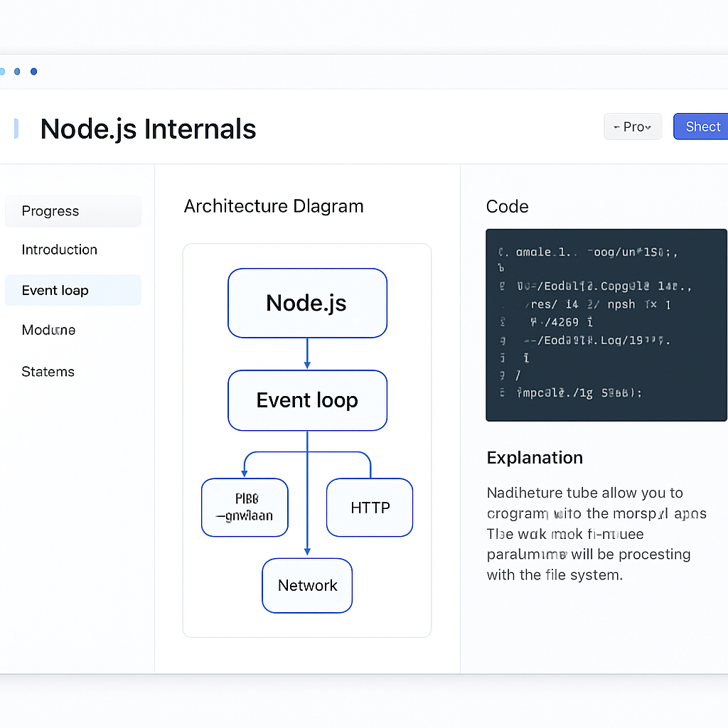Click the Node.js Internals page title
The height and width of the screenshot is (728, 728).
(148, 129)
